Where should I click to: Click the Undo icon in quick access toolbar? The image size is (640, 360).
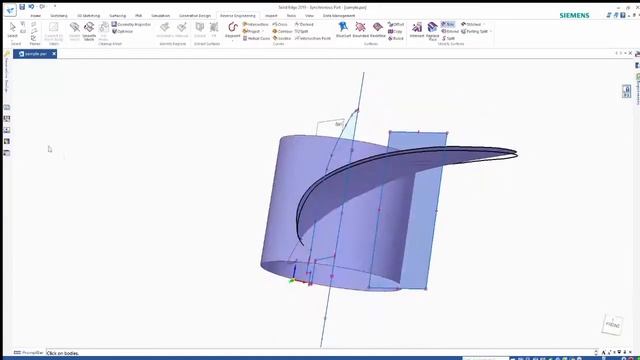point(31,7)
